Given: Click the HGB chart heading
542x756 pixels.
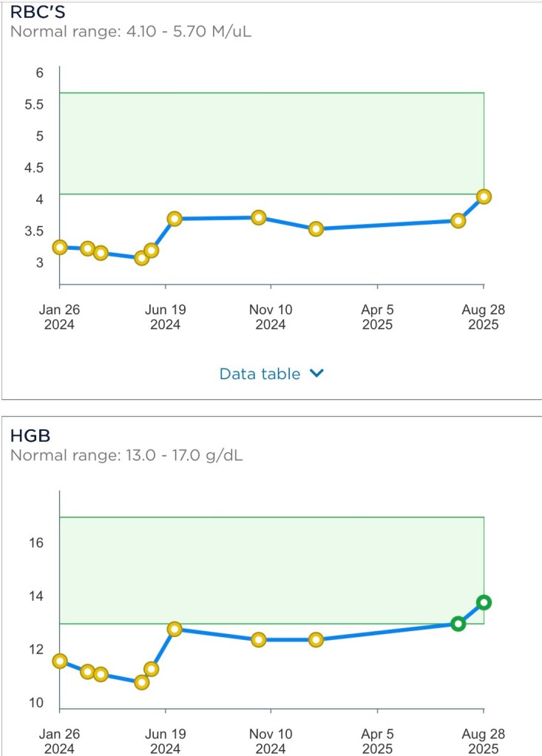Looking at the screenshot, I should pos(27,436).
